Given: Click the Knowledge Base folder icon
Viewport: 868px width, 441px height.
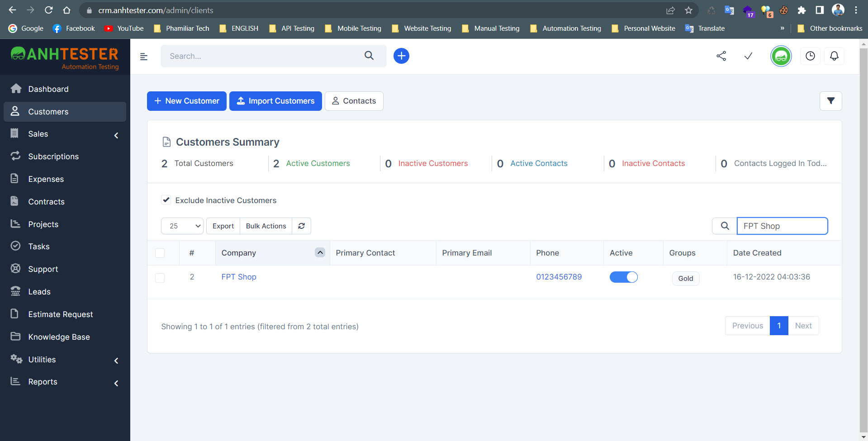Looking at the screenshot, I should (15, 337).
